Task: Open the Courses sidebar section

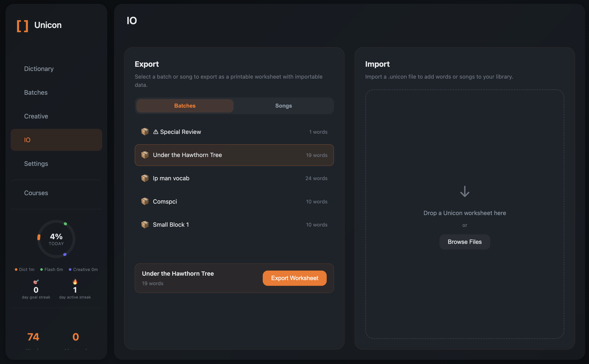Action: [36, 193]
